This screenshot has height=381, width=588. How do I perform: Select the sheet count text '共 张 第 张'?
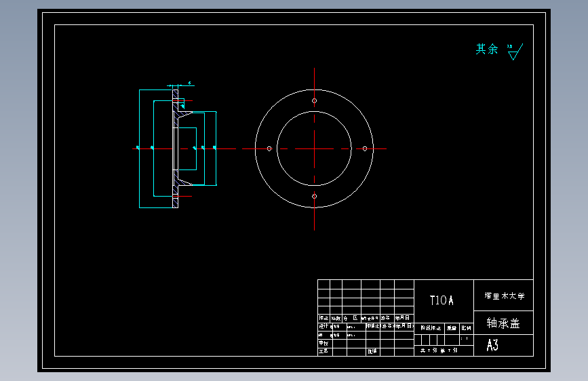(439, 350)
